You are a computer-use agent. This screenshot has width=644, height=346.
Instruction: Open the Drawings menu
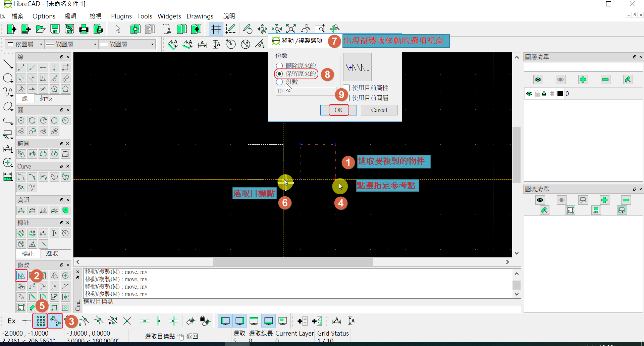tap(200, 16)
